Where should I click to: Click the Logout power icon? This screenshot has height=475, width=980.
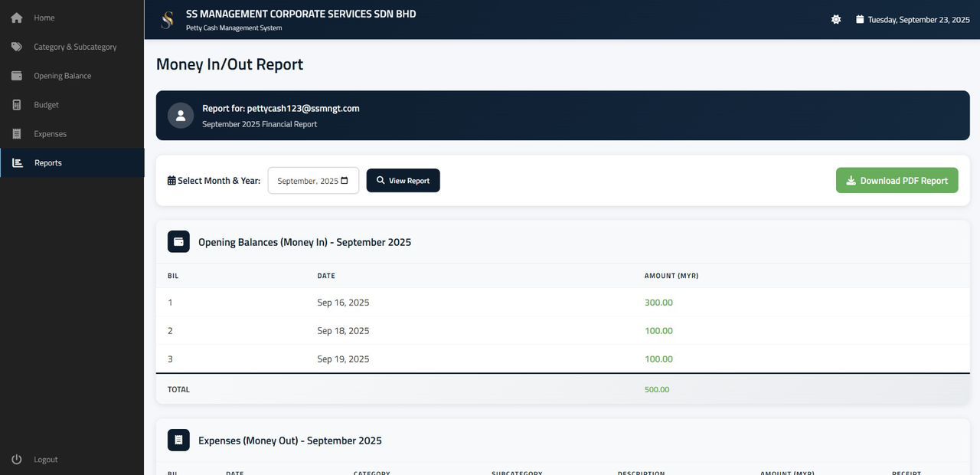(16, 460)
